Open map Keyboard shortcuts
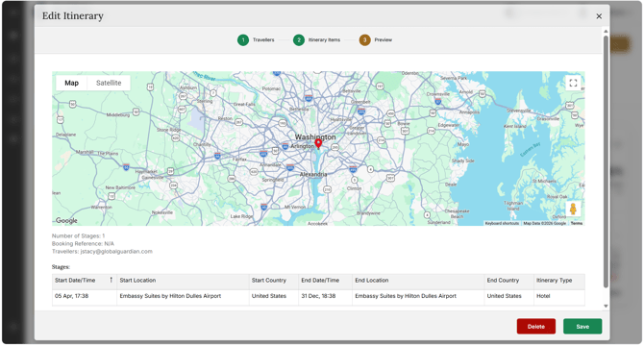Image resolution: width=644 pixels, height=346 pixels. (502, 223)
